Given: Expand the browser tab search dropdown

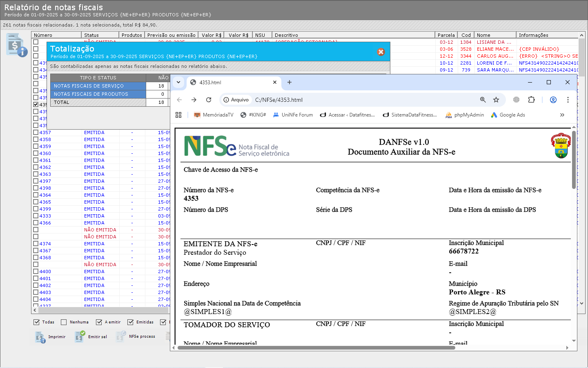Looking at the screenshot, I should point(178,82).
